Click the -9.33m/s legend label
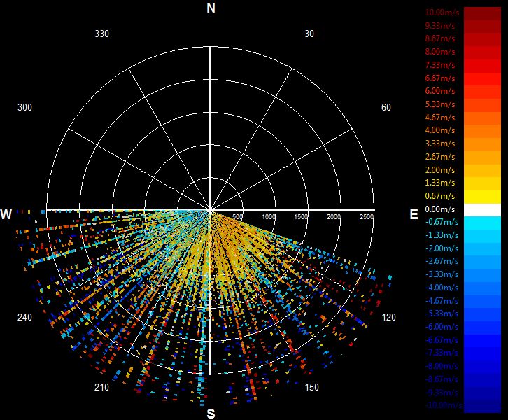 pyautogui.click(x=442, y=393)
